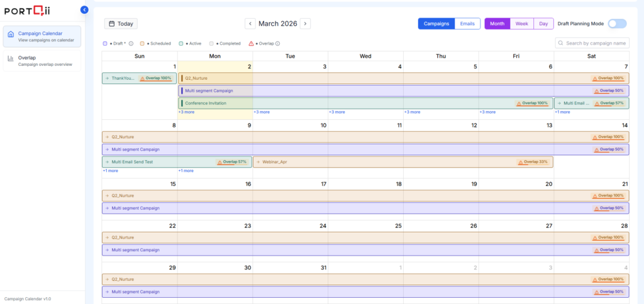Collapse the sidebar with the blue chevron
This screenshot has height=304, width=644.
pyautogui.click(x=85, y=9)
